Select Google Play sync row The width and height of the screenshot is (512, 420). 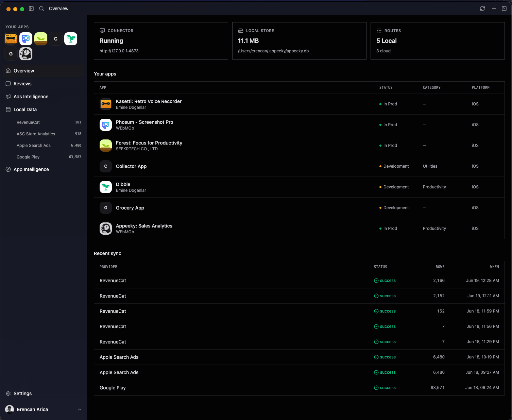[x=299, y=388]
